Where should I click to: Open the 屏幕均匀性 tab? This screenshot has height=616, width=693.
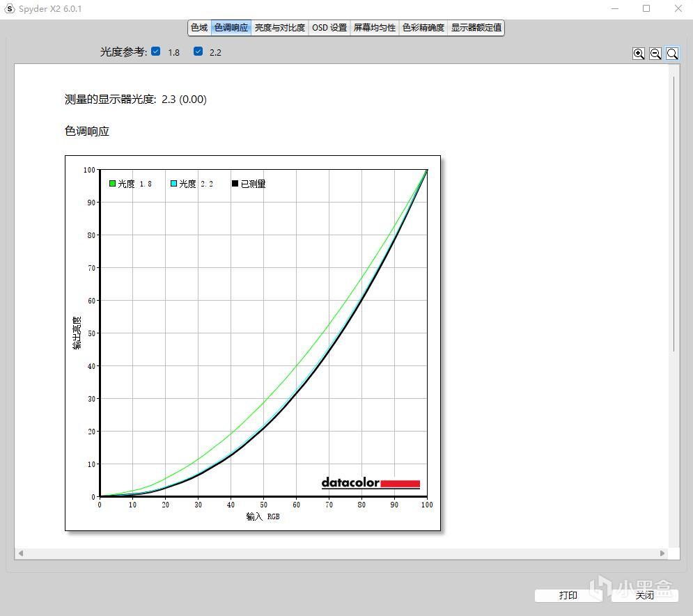[374, 28]
